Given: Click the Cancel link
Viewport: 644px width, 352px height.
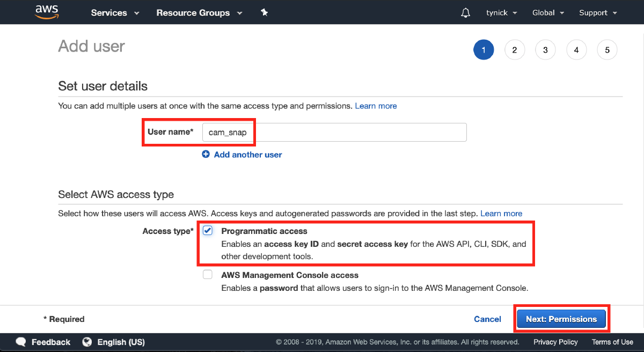Looking at the screenshot, I should [487, 319].
